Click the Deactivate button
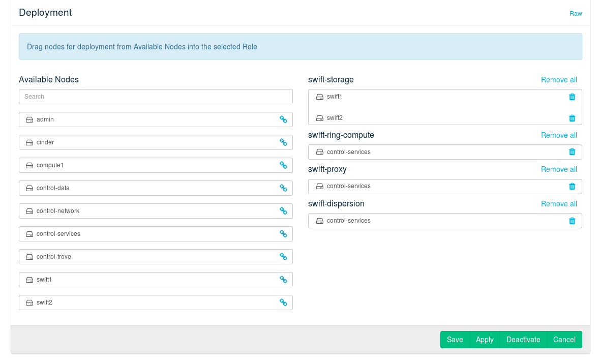The image size is (600, 364). coord(523,340)
